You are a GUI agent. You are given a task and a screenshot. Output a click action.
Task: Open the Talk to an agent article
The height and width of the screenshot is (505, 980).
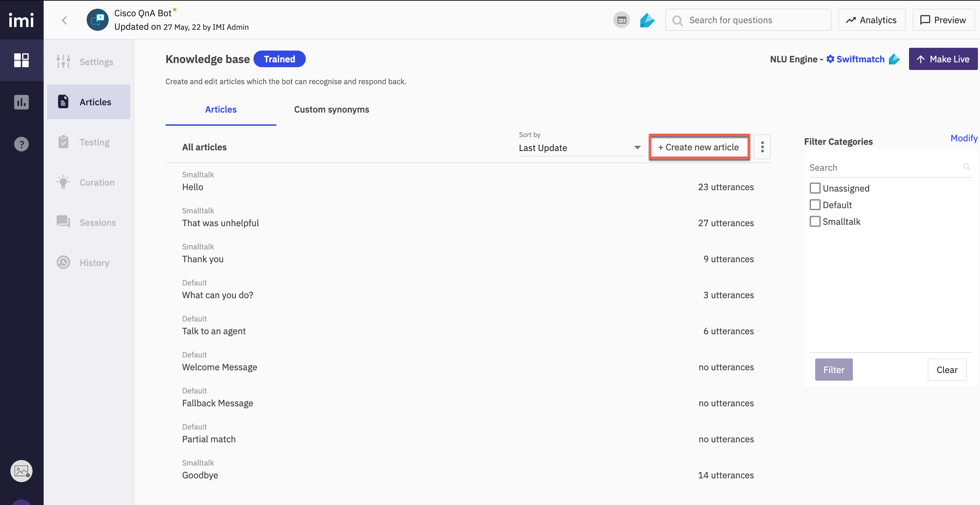point(468,326)
